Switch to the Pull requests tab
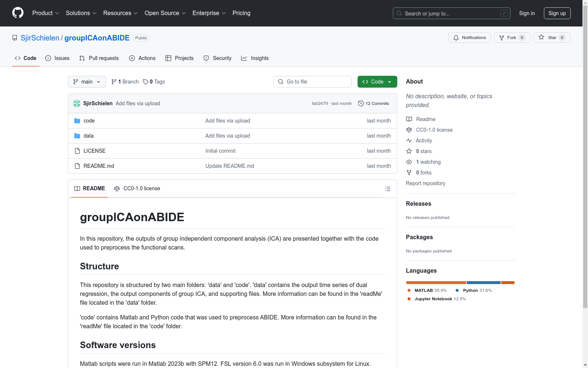588x368 pixels. pos(99,58)
